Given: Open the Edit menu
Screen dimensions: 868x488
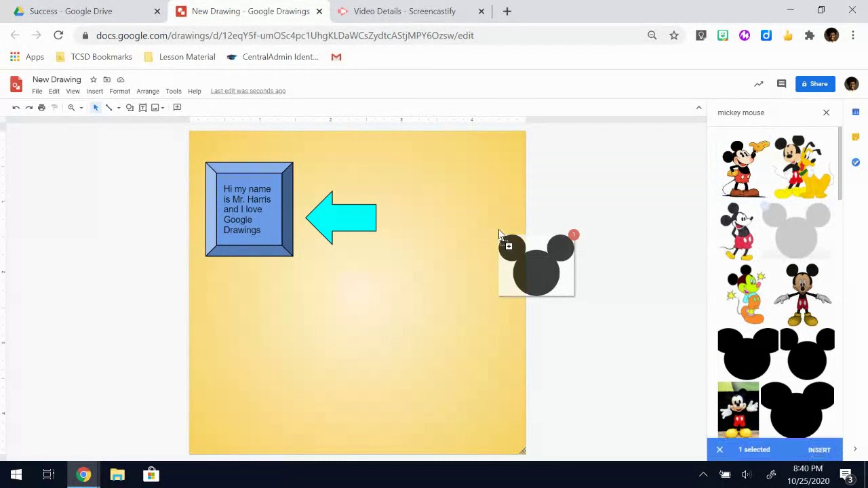Looking at the screenshot, I should click(x=54, y=91).
